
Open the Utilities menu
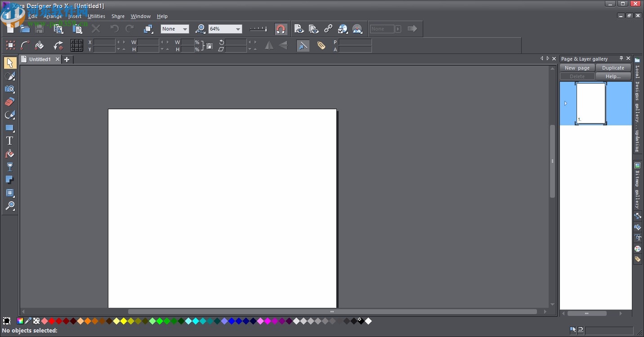click(96, 16)
